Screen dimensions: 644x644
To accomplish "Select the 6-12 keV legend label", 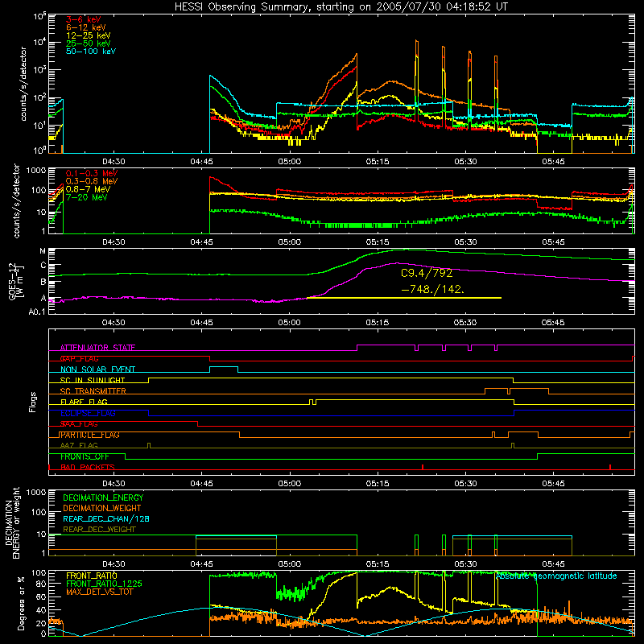I will [85, 27].
